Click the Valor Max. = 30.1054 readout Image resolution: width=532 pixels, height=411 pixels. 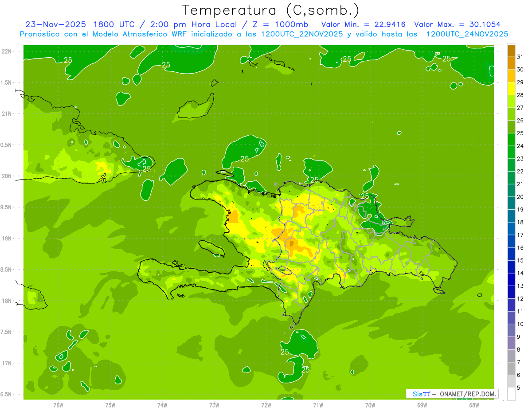point(458,24)
